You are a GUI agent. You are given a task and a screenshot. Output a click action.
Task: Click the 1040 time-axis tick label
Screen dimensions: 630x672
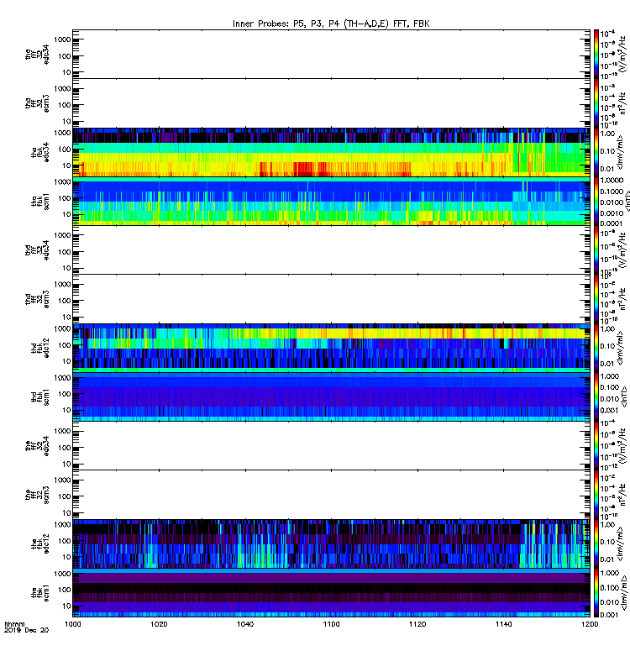[245, 624]
